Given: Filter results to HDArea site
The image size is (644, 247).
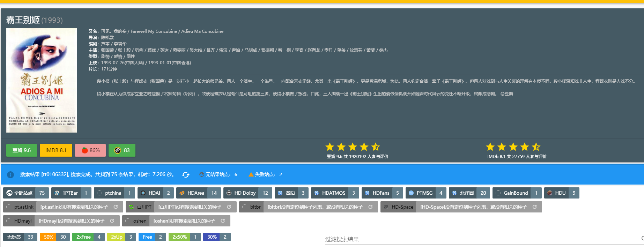Looking at the screenshot, I should 199,193.
